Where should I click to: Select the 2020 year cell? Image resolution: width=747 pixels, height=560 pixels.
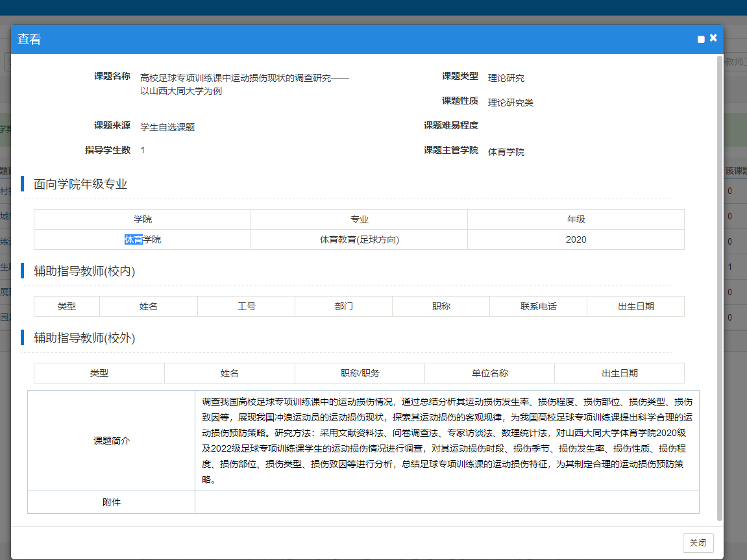pos(576,239)
